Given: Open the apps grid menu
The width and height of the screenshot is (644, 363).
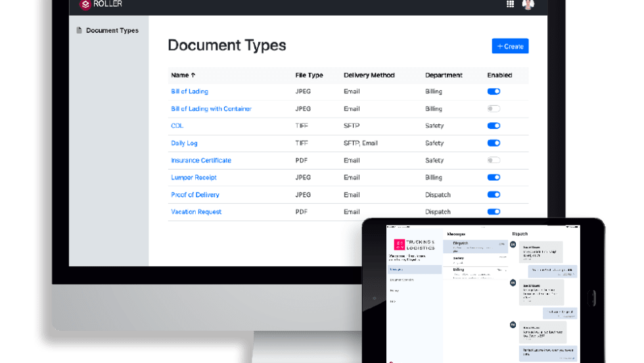Looking at the screenshot, I should pos(510,5).
